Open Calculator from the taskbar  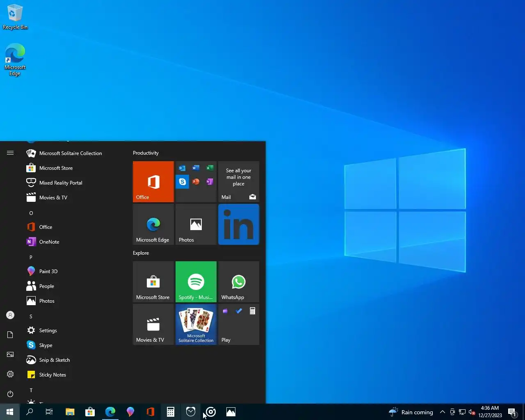pyautogui.click(x=170, y=412)
